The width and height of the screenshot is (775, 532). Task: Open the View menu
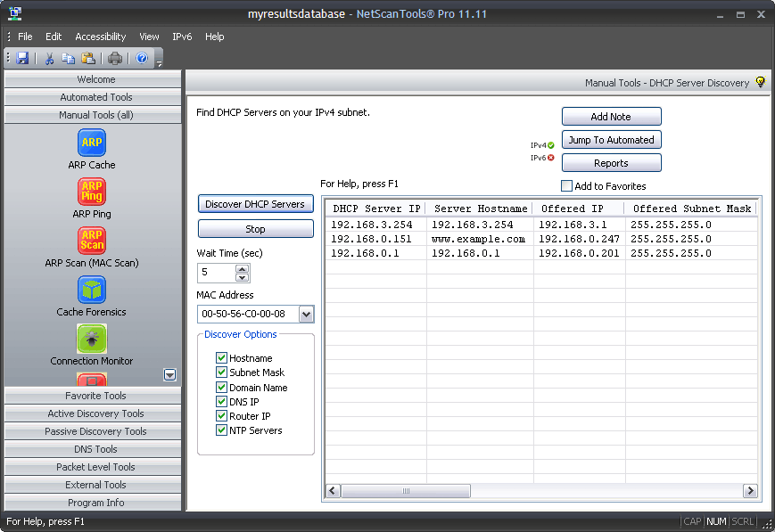pyautogui.click(x=149, y=37)
